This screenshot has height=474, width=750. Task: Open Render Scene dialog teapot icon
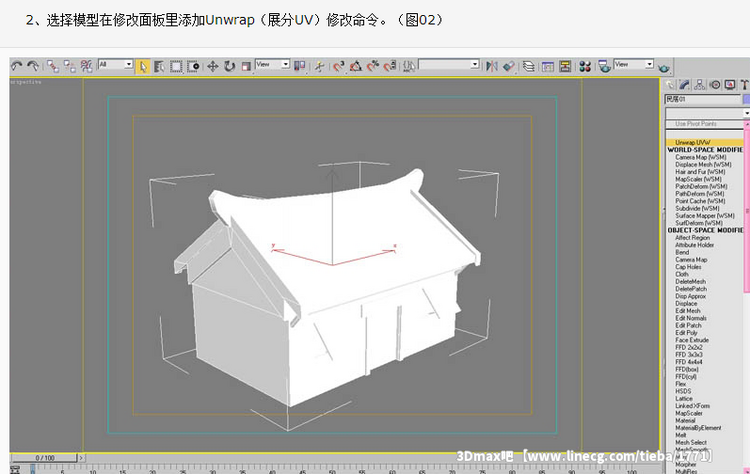click(605, 66)
